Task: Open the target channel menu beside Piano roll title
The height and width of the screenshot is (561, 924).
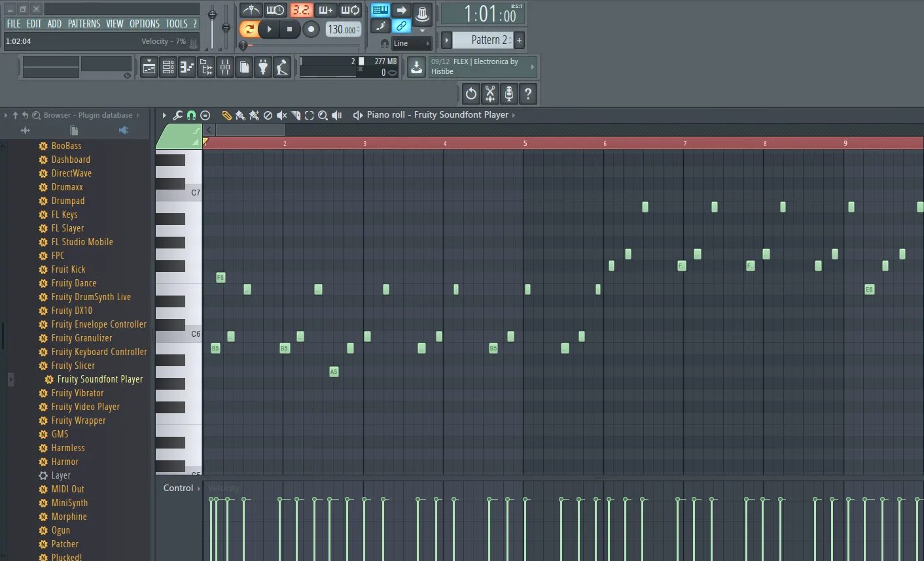Action: 357,115
